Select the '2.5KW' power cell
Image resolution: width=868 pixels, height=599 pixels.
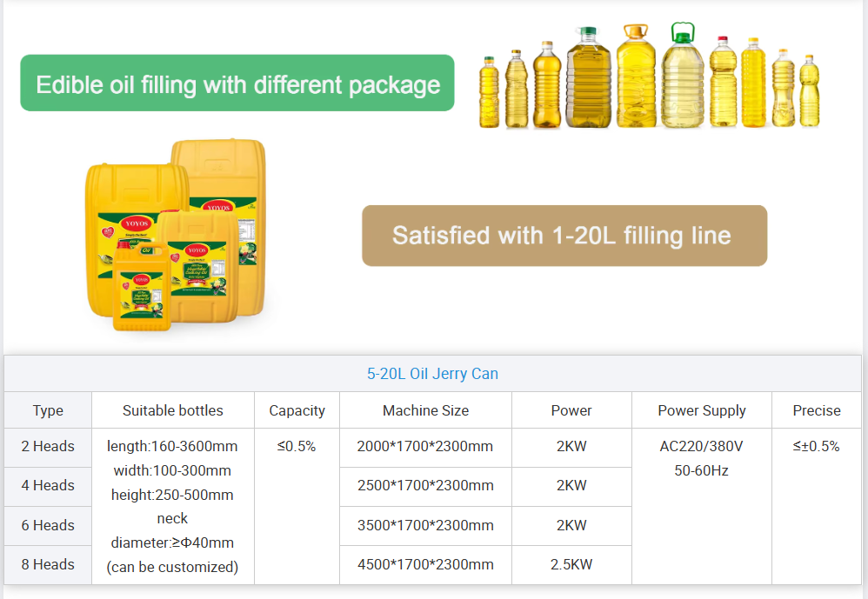(x=571, y=564)
